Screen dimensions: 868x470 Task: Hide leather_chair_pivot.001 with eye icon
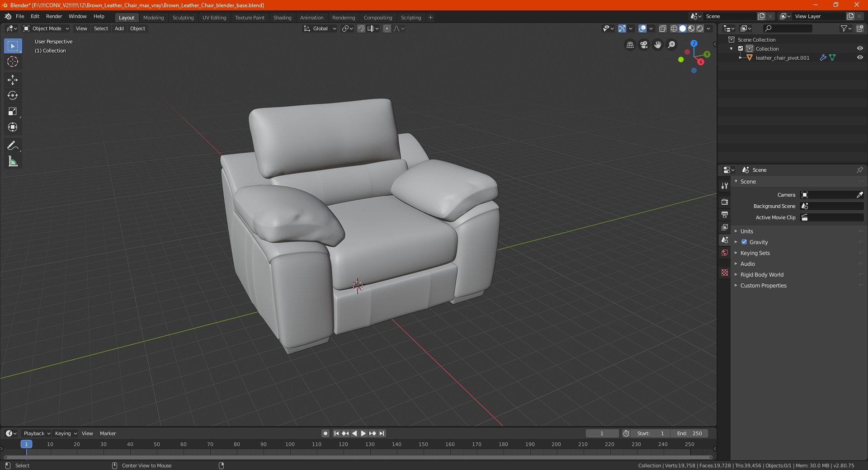coord(860,57)
